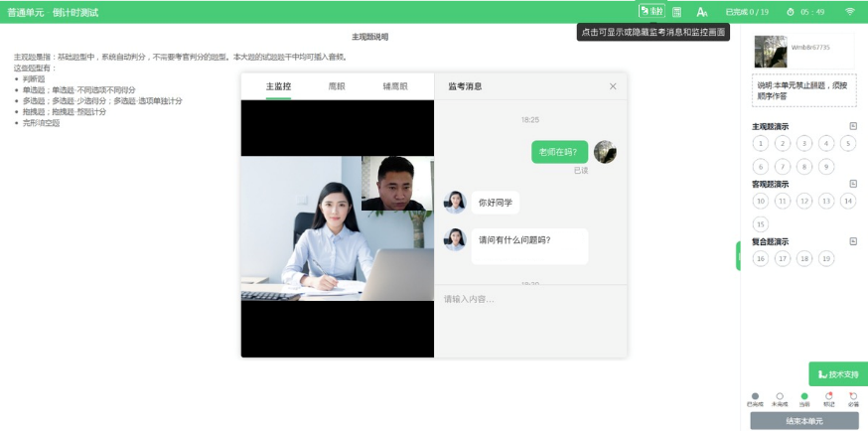868x431 pixels.
Task: Click the countdown timer clock icon
Action: 791,12
